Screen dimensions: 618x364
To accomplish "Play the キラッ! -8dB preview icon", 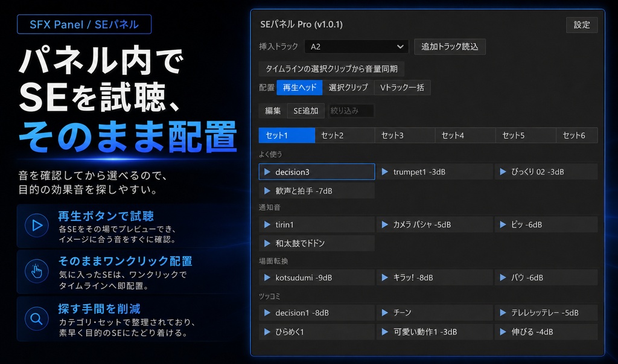I will coord(385,278).
